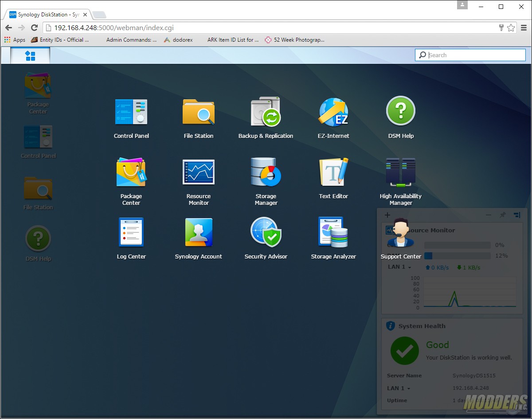Open the Apps bookmark
This screenshot has width=532, height=419.
[15, 39]
